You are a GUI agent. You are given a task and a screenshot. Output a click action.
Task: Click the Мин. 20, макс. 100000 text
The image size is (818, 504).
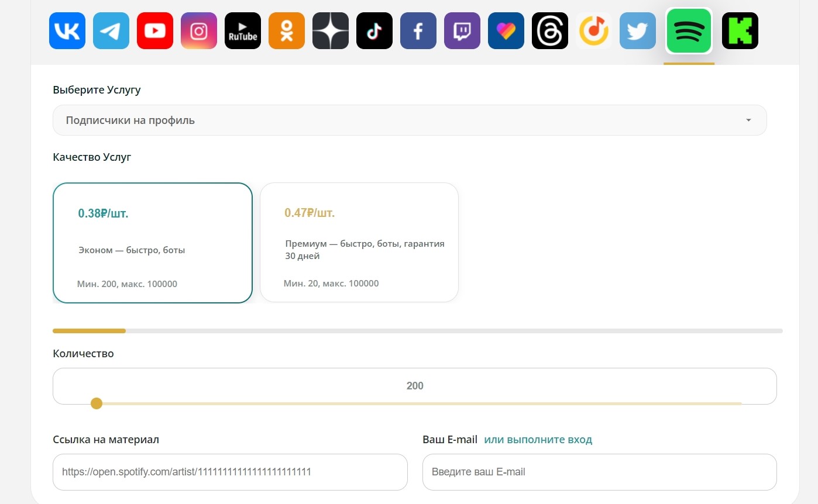[331, 284]
